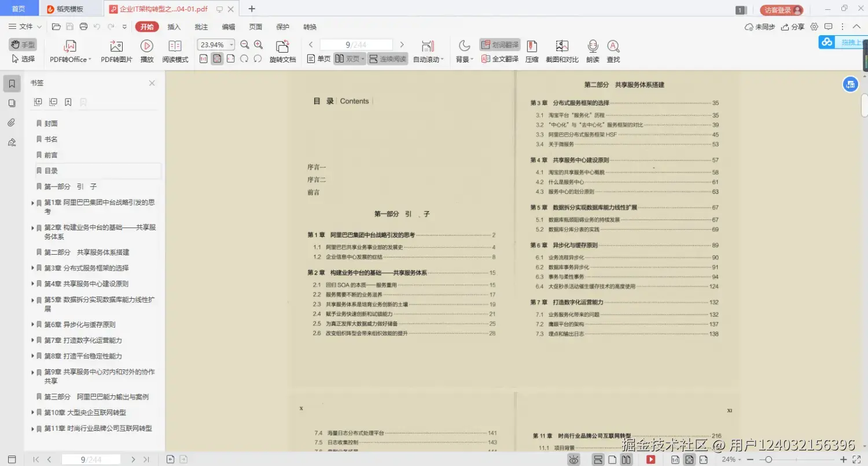Click the 压缩 compress icon
The image size is (868, 466).
[x=532, y=47]
